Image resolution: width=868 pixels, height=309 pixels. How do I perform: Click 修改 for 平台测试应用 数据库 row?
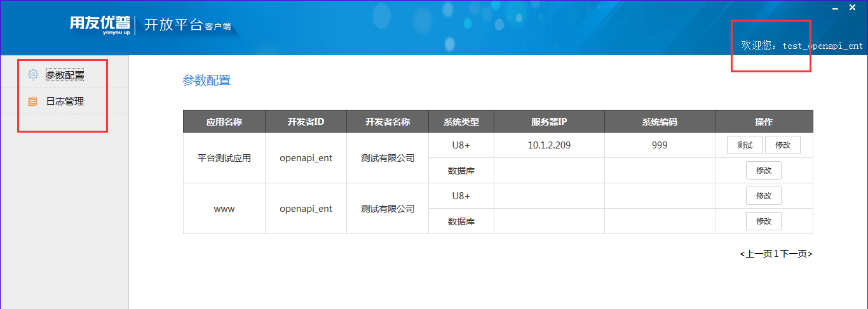pyautogui.click(x=764, y=171)
